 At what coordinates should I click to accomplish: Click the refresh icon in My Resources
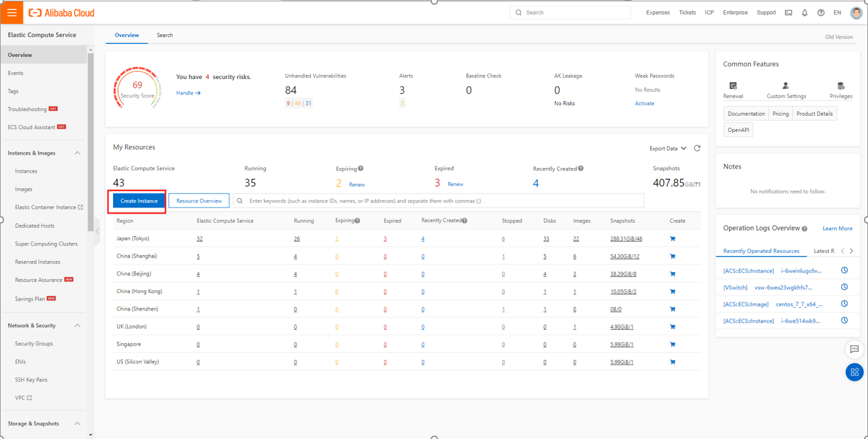point(697,148)
